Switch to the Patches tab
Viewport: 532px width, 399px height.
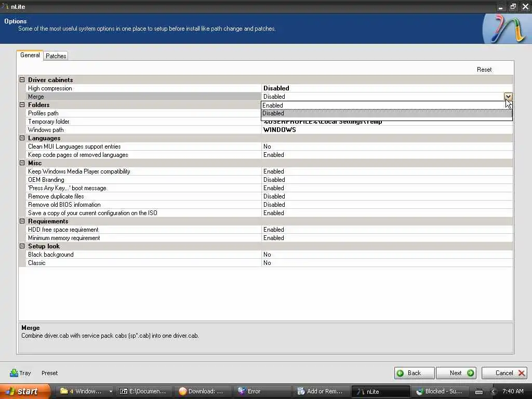tap(56, 56)
